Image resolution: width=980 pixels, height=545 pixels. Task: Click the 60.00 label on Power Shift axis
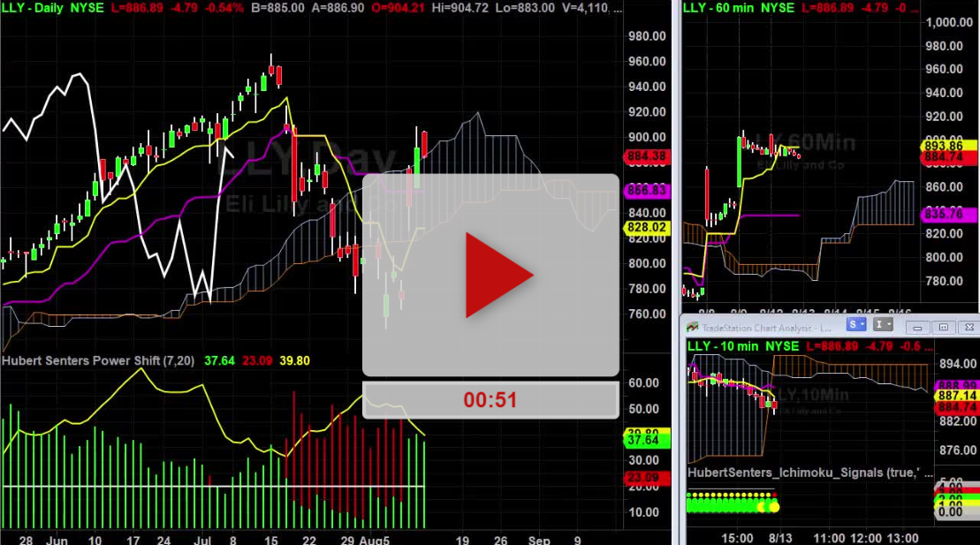tap(643, 383)
